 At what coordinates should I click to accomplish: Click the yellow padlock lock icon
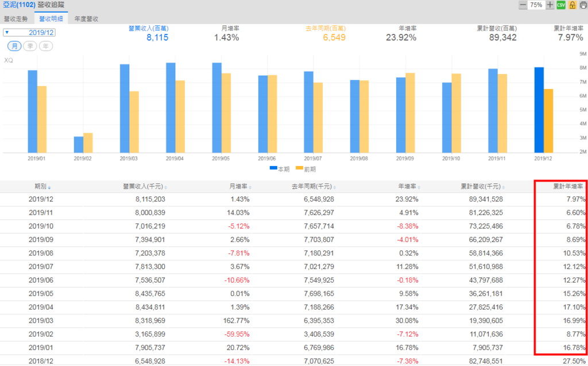point(572,5)
